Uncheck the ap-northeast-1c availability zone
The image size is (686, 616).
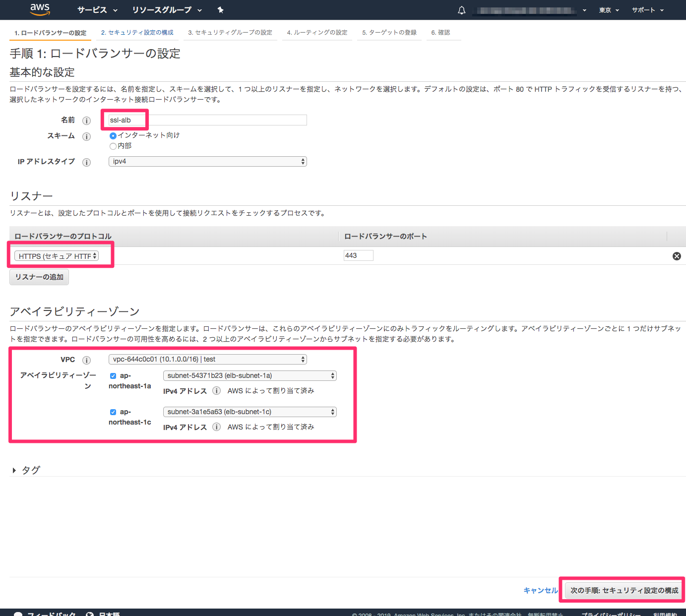coord(113,412)
